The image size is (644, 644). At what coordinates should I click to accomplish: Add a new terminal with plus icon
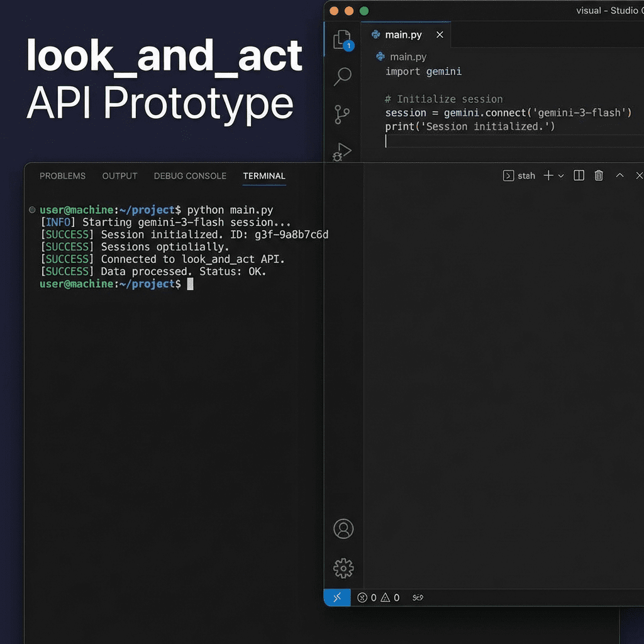point(548,176)
